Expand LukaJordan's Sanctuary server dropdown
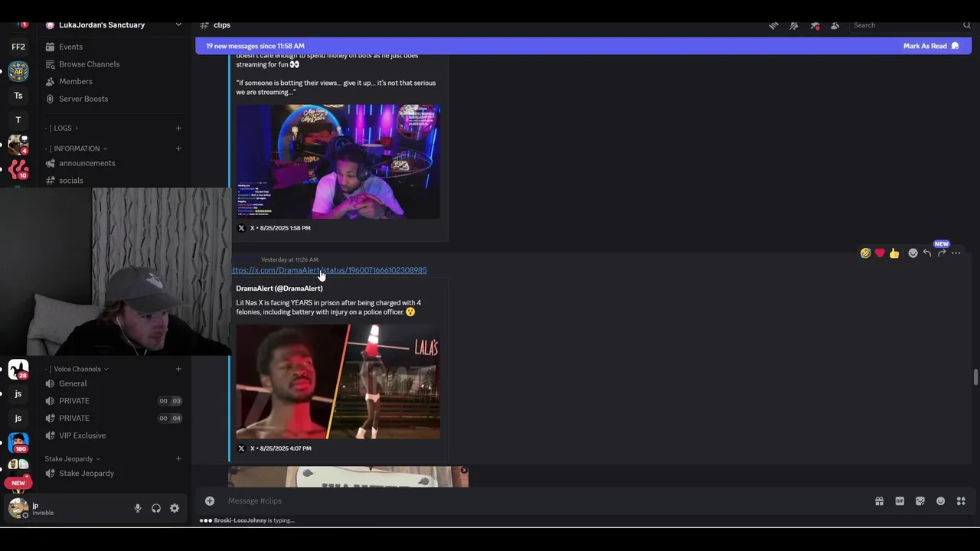The width and height of the screenshot is (980, 551). click(178, 24)
